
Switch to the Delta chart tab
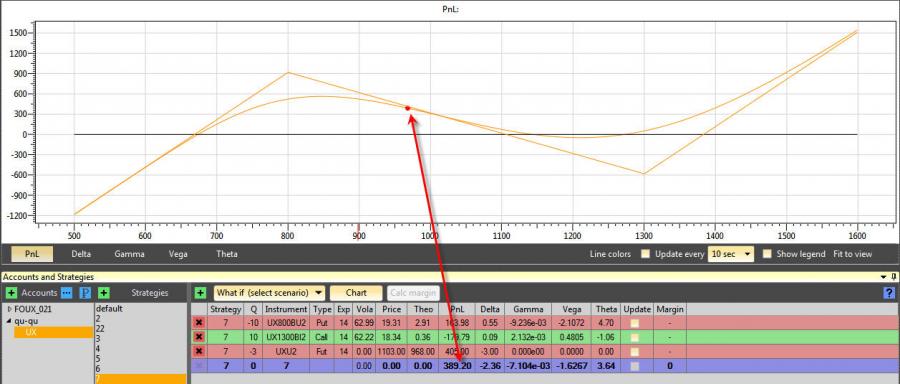(x=82, y=254)
